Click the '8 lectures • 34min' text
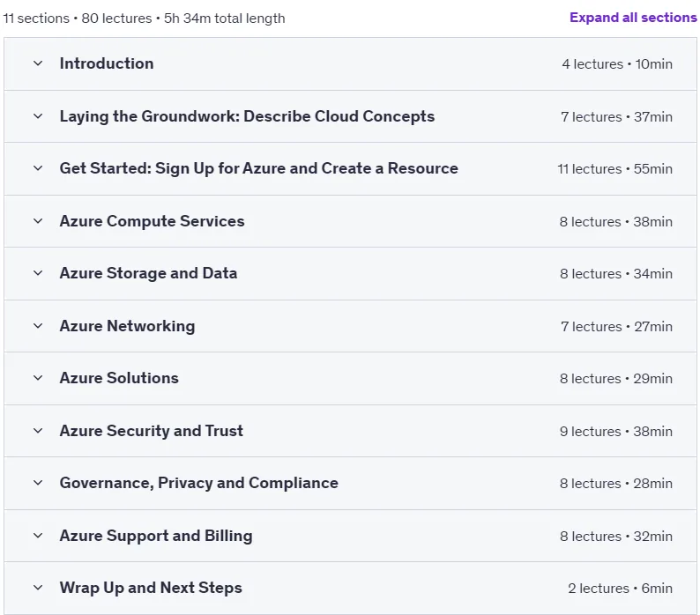This screenshot has height=615, width=700. coord(616,274)
